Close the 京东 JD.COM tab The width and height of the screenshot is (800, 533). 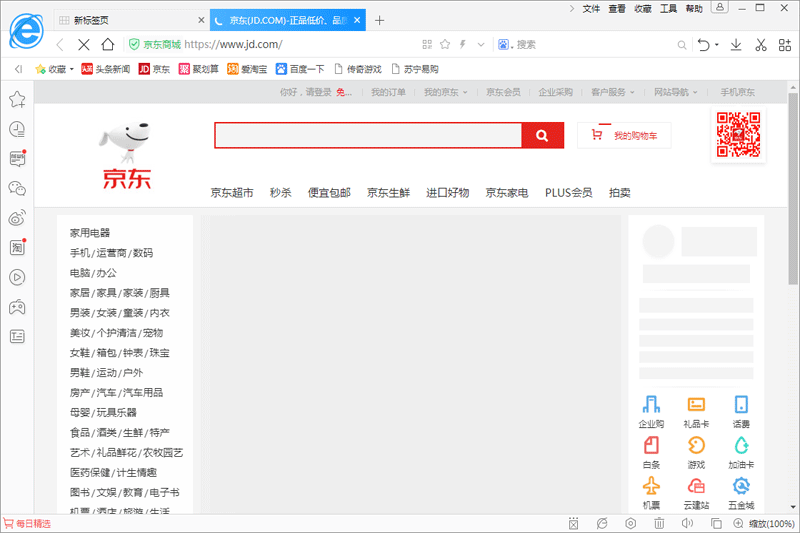point(357,20)
